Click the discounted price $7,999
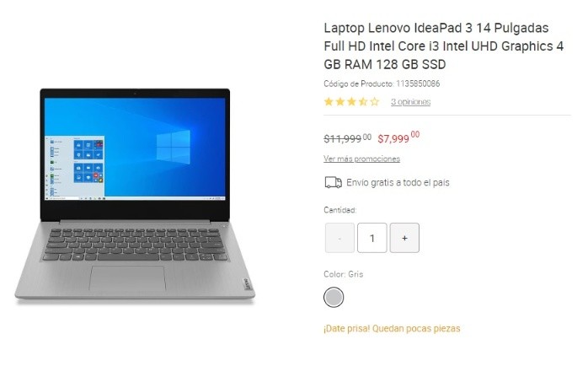 (x=398, y=137)
